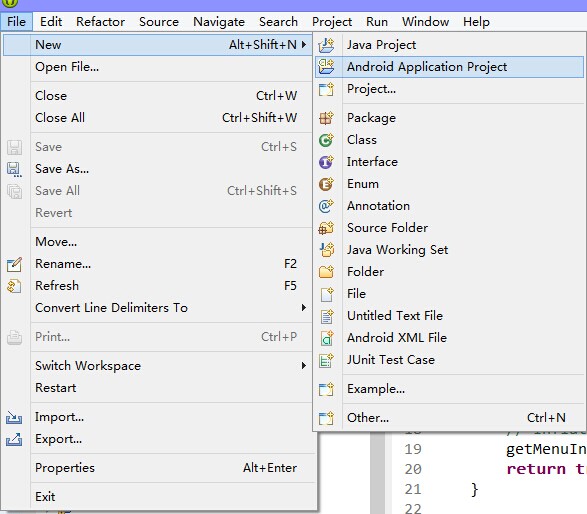Click the Java Working Set icon
The image size is (587, 514).
tap(326, 250)
